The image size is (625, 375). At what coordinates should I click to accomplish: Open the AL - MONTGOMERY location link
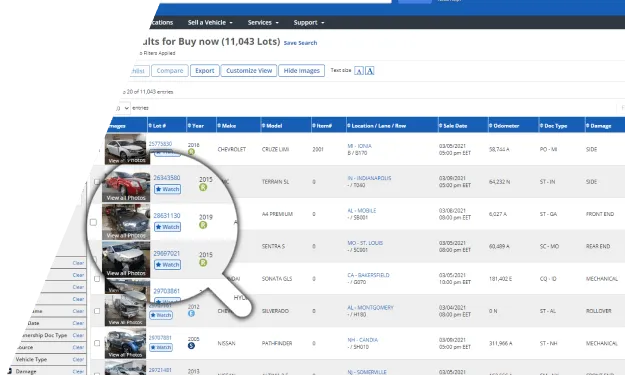click(370, 308)
